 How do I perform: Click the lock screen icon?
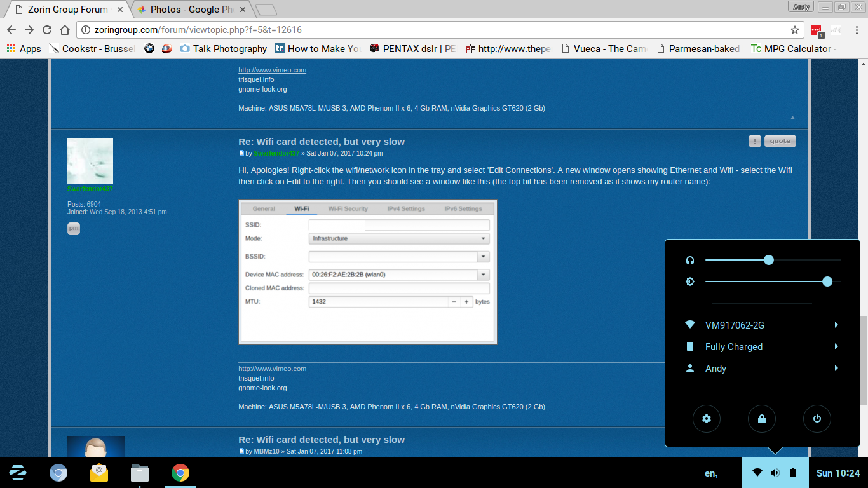pyautogui.click(x=761, y=419)
